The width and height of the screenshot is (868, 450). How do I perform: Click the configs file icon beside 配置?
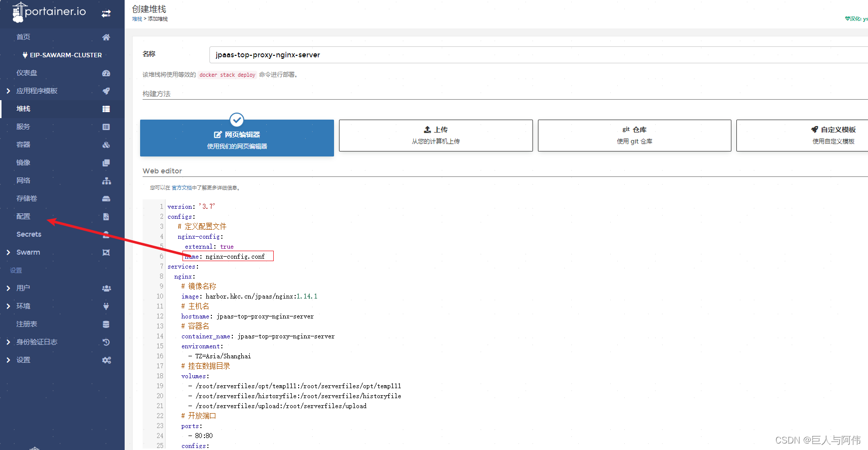pos(106,216)
